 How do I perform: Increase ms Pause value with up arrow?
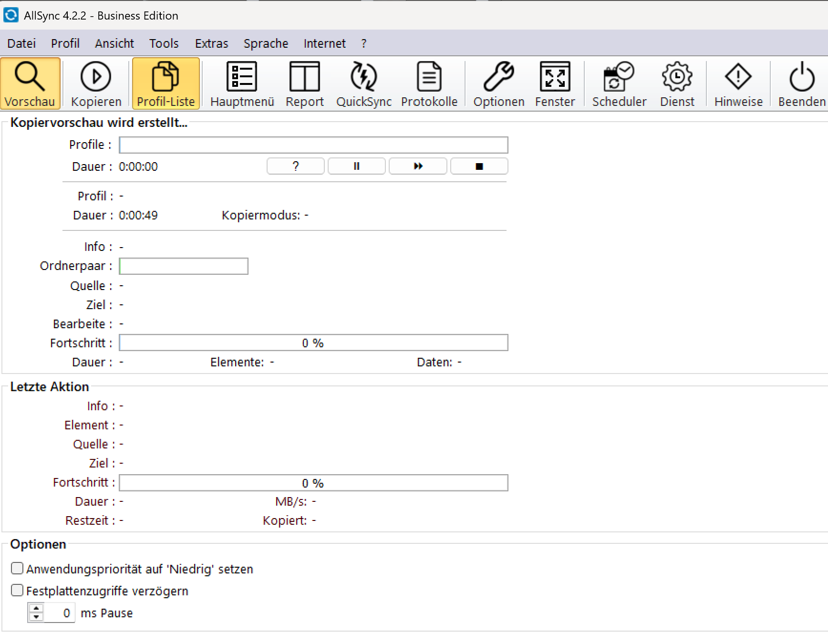point(36,608)
